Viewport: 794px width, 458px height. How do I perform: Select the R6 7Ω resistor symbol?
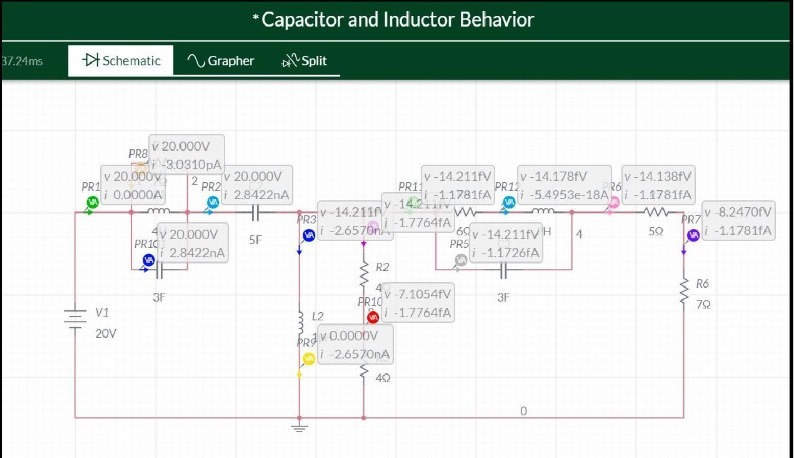point(684,291)
